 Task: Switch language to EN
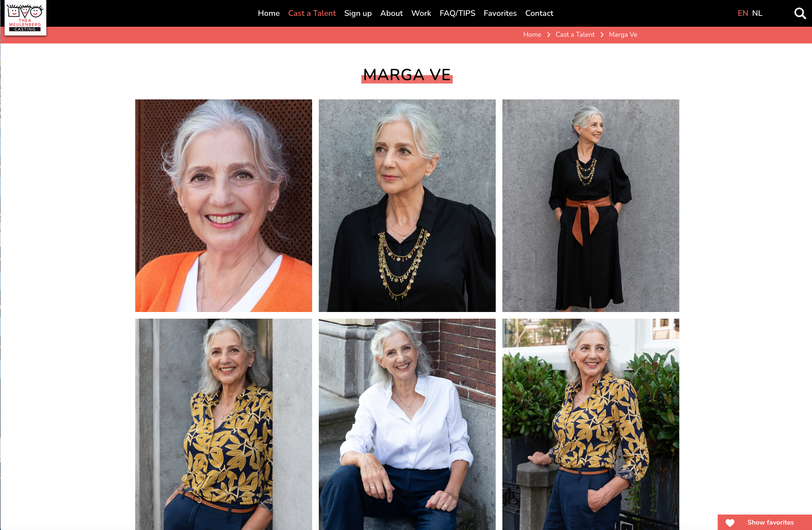pyautogui.click(x=743, y=13)
